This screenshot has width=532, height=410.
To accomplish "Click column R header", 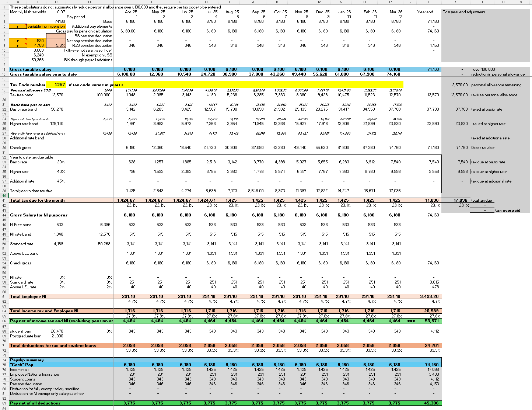I will point(429,2).
